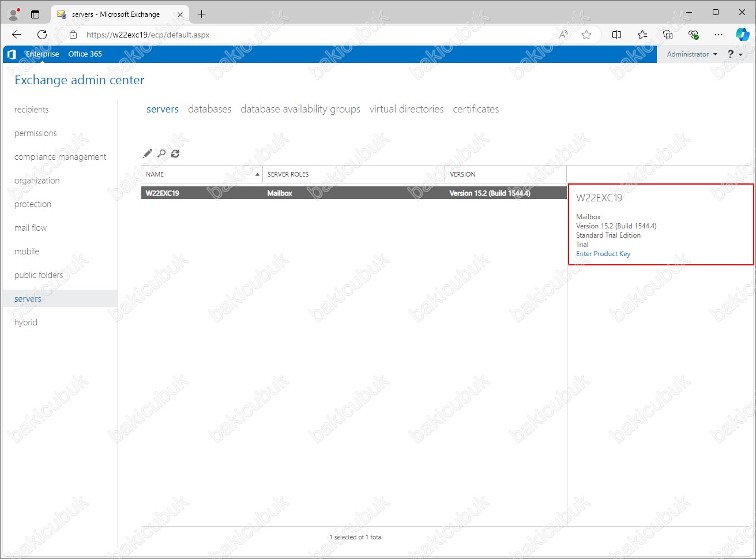
Task: Open protection in the left navigation
Action: (33, 204)
